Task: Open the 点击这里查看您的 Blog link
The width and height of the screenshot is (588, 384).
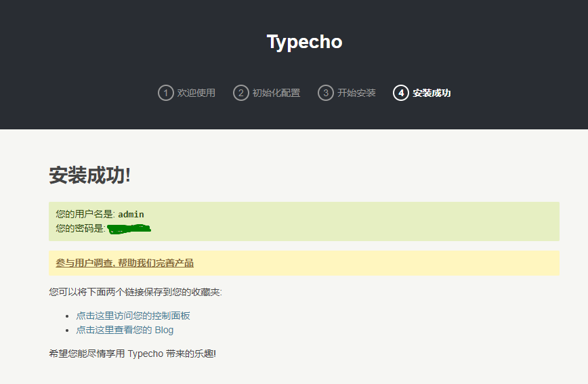Action: pyautogui.click(x=125, y=330)
